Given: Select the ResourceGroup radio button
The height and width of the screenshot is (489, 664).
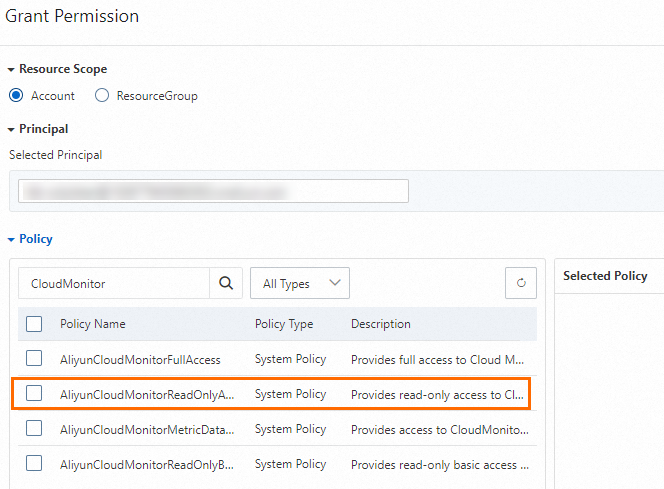Looking at the screenshot, I should coord(102,95).
